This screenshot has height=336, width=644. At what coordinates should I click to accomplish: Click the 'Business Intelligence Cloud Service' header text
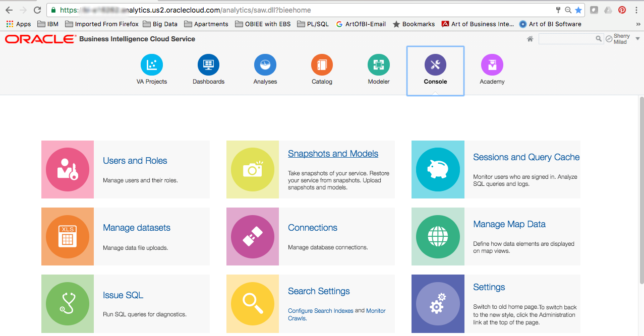(137, 39)
